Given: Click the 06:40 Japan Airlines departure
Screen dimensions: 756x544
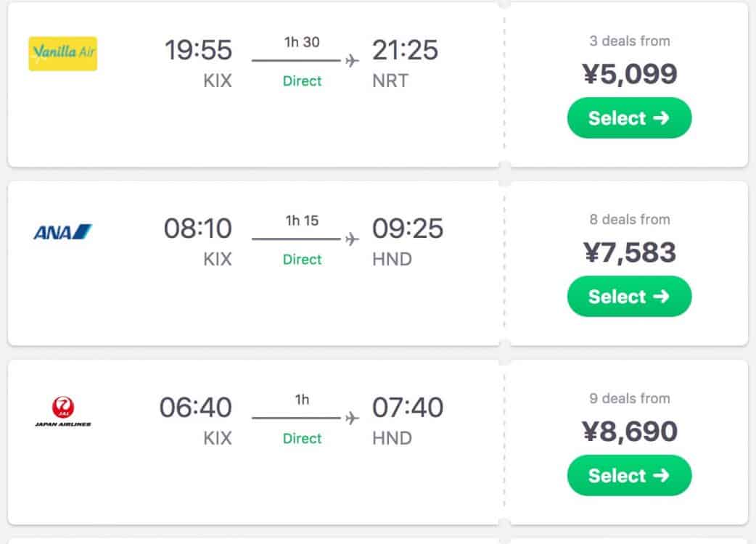Looking at the screenshot, I should click(x=196, y=408).
